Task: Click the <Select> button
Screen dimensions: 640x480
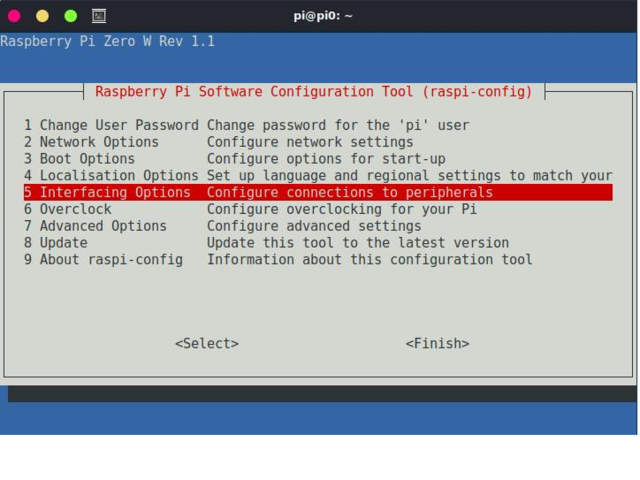Action: click(207, 344)
